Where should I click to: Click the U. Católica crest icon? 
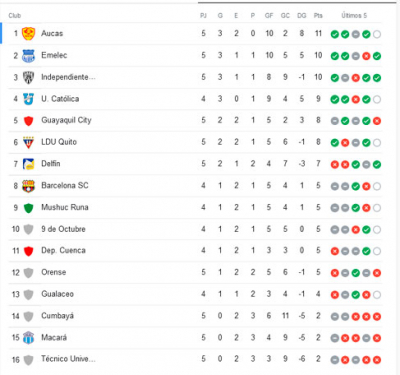click(x=28, y=99)
